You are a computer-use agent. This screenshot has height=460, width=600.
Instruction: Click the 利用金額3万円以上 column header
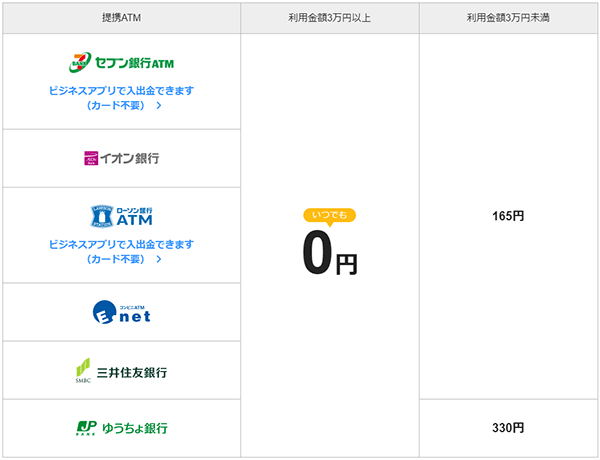click(x=329, y=18)
